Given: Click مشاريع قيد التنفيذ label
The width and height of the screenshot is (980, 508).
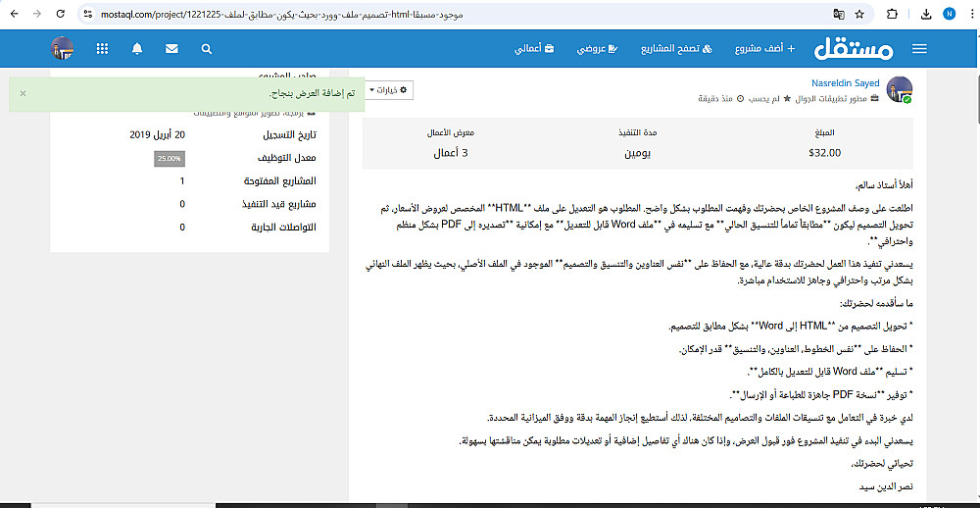Looking at the screenshot, I should point(278,204).
